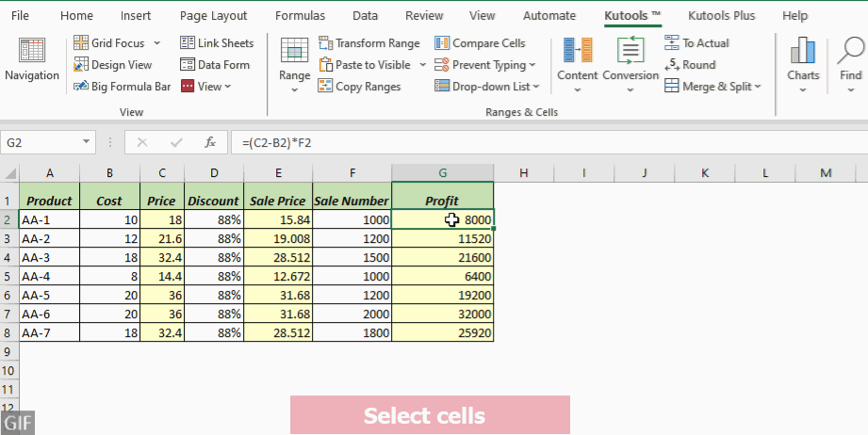Select the cell containing AA-4

49,276
